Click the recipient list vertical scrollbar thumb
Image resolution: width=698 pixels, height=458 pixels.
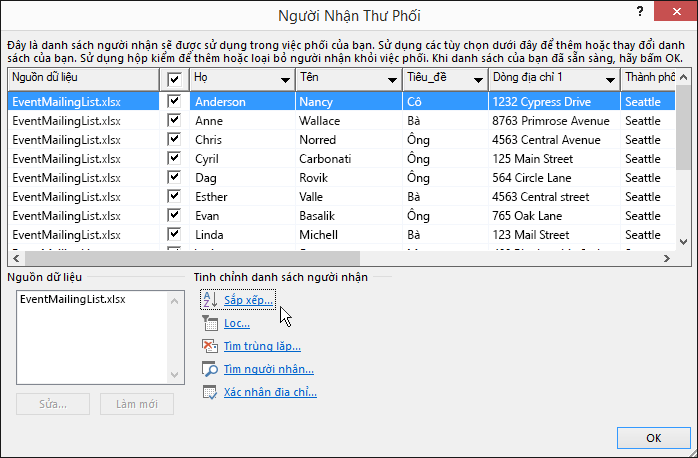[x=683, y=127]
